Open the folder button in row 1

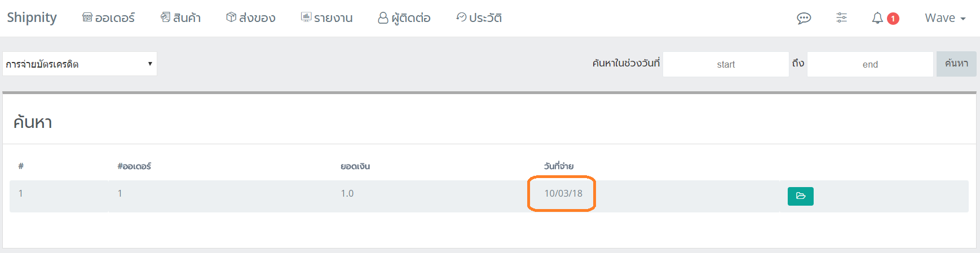[800, 196]
